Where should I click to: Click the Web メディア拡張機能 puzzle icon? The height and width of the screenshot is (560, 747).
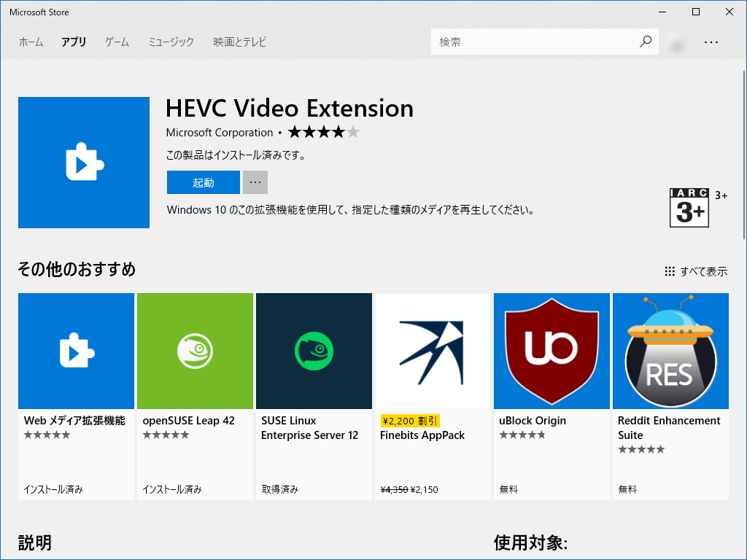[x=76, y=351]
